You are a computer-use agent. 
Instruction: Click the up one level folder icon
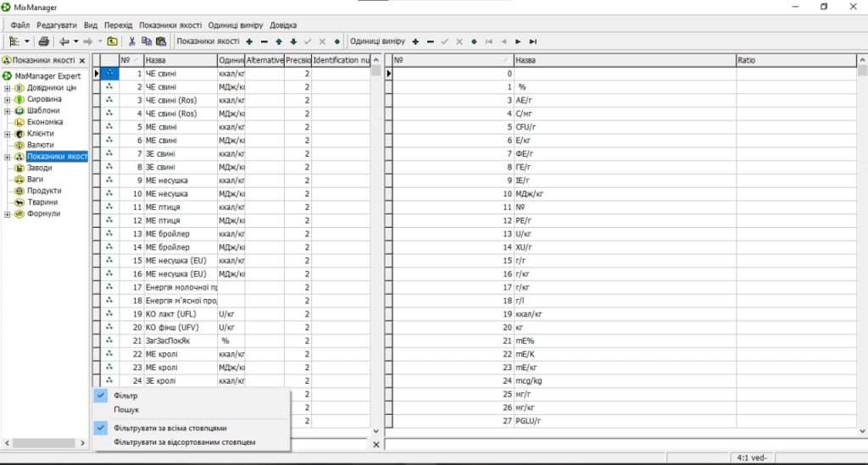112,42
